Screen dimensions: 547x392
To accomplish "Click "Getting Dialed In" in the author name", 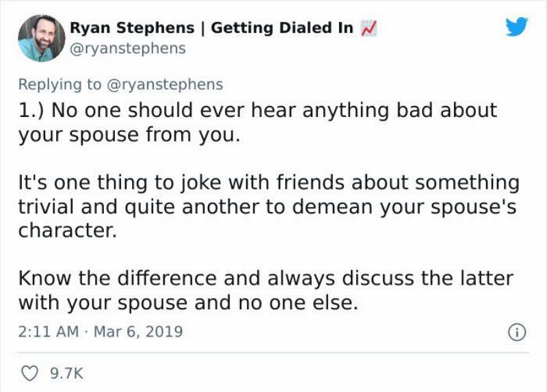I will (x=282, y=29).
